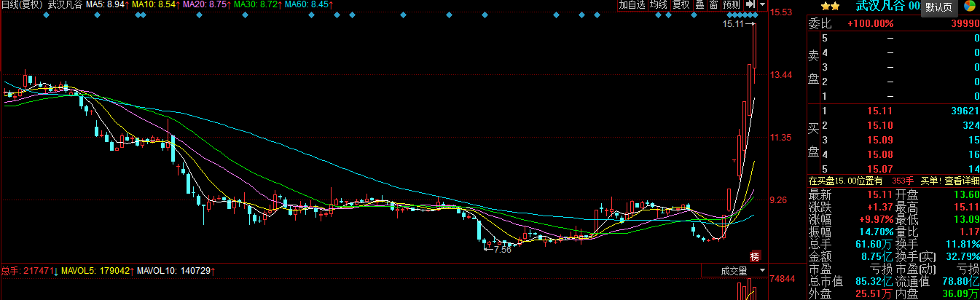The image size is (980, 300).
Task: Click the 加自选 add-to-watchlist button
Action: [x=632, y=5]
